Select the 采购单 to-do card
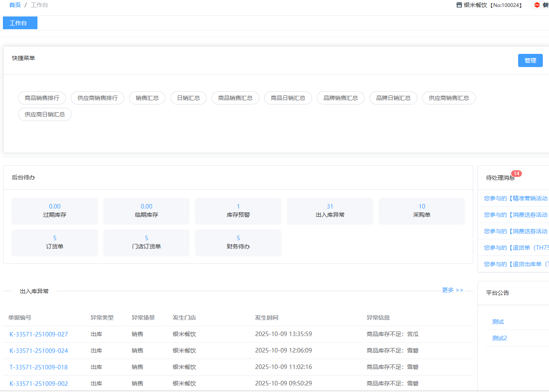The image size is (549, 392). tap(421, 211)
